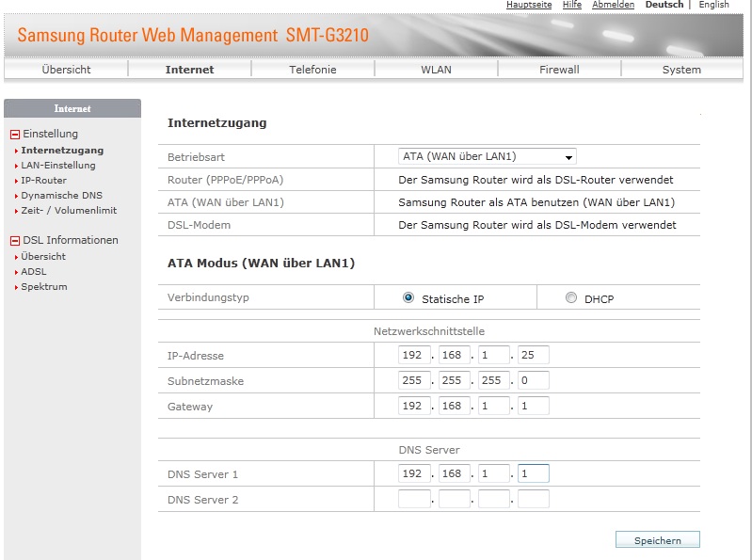Click the last DNS Server 2 octet field

pos(534,499)
